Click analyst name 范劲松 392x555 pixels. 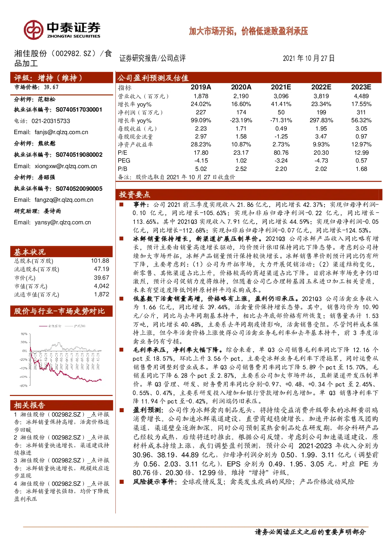point(47,99)
